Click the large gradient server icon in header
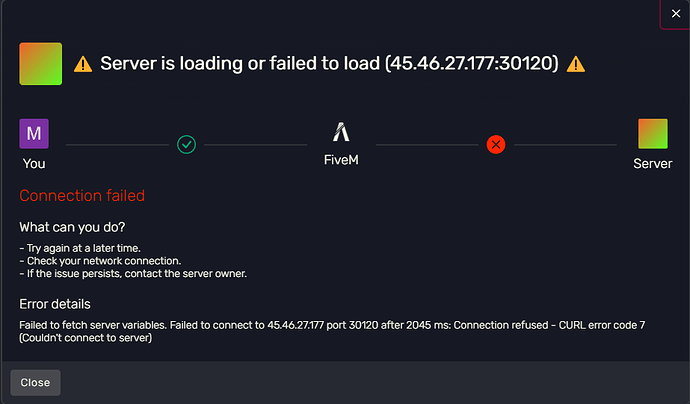This screenshot has height=404, width=690. coord(40,64)
